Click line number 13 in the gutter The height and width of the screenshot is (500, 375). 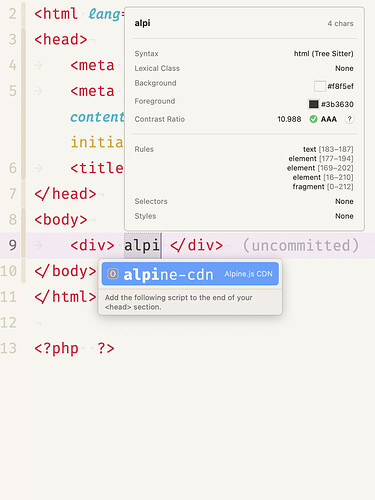coord(8,348)
